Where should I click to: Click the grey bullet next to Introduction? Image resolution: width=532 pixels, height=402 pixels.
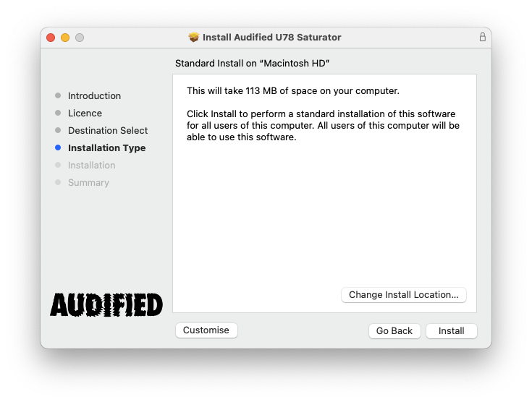(58, 96)
